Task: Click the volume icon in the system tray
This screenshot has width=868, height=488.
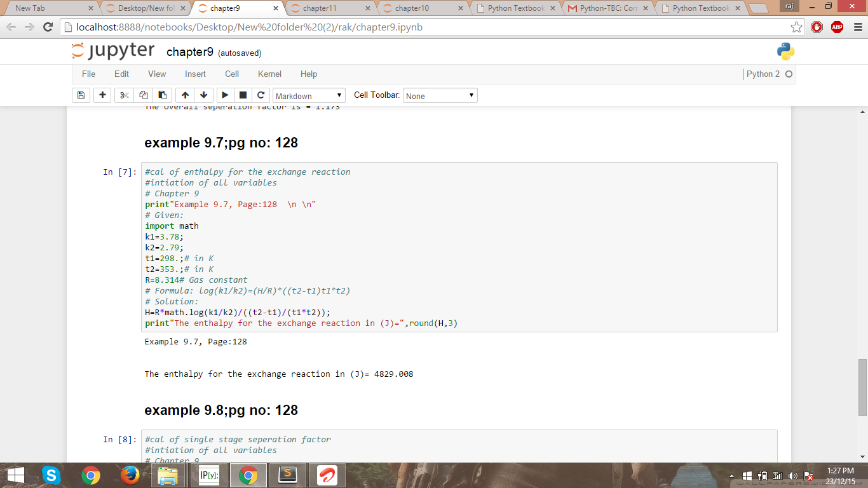Action: point(792,476)
